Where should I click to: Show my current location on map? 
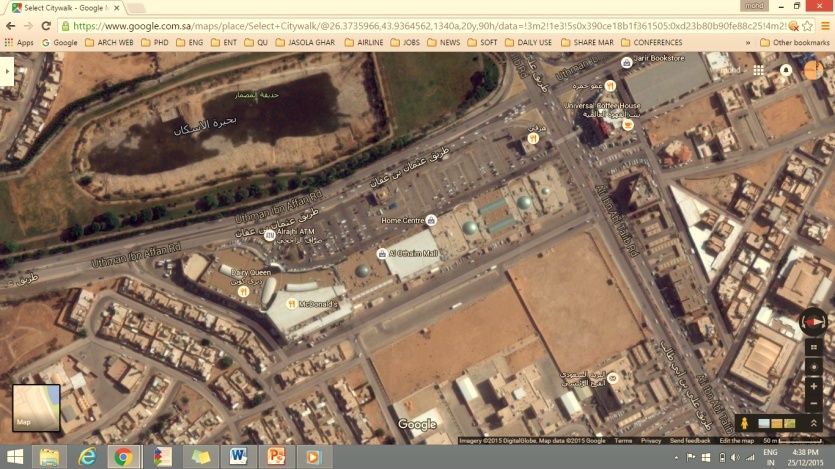point(814,367)
